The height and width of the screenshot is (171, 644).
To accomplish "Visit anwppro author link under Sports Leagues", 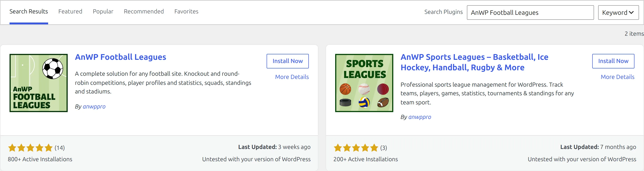I will 419,117.
